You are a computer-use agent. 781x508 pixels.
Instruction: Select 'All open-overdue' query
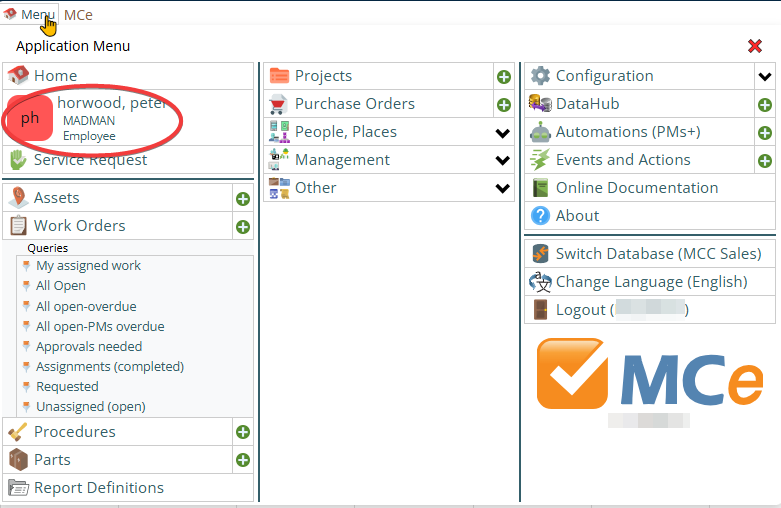pos(86,306)
